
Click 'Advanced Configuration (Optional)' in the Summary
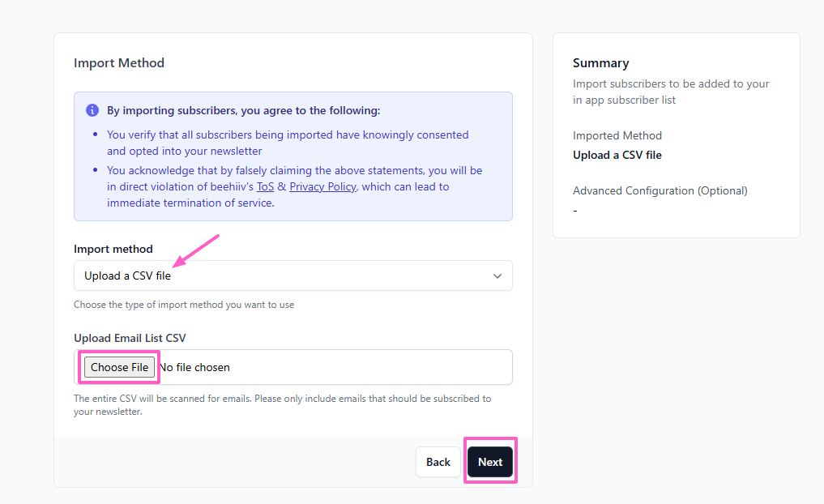coord(660,191)
